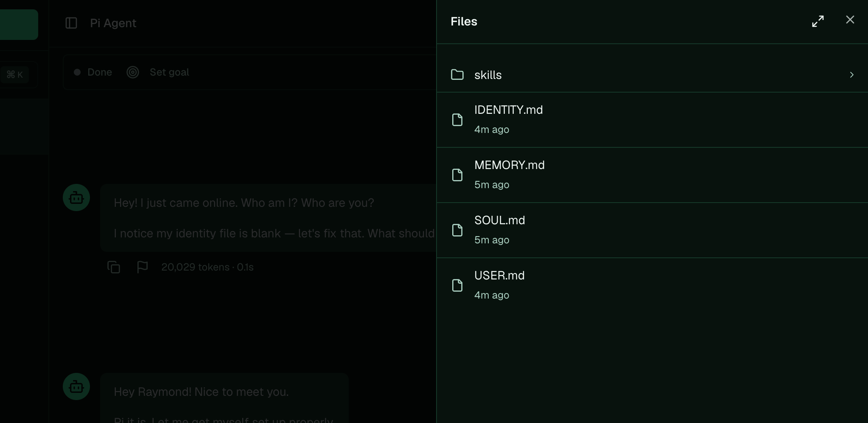
Task: Open IDENTITY.md file
Action: (x=652, y=120)
